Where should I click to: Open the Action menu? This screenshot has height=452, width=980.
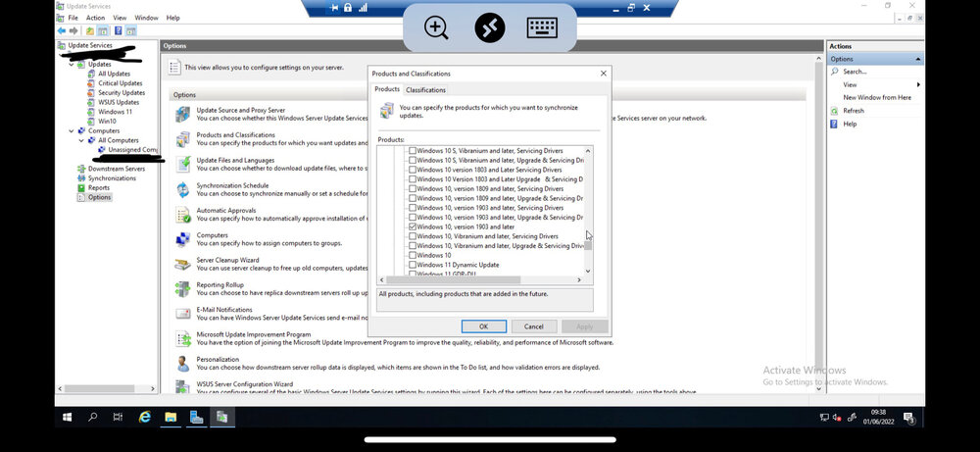coord(96,18)
